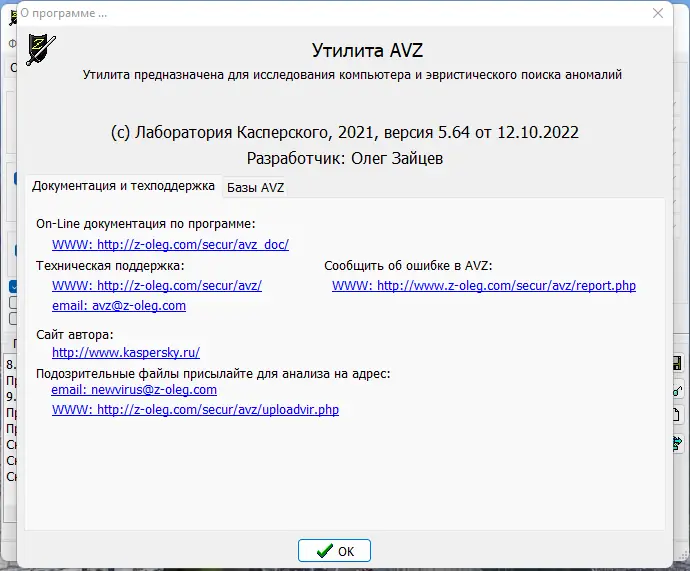Click the Сообщить об ошибке в AVZ label
The width and height of the screenshot is (690, 571).
tap(408, 266)
